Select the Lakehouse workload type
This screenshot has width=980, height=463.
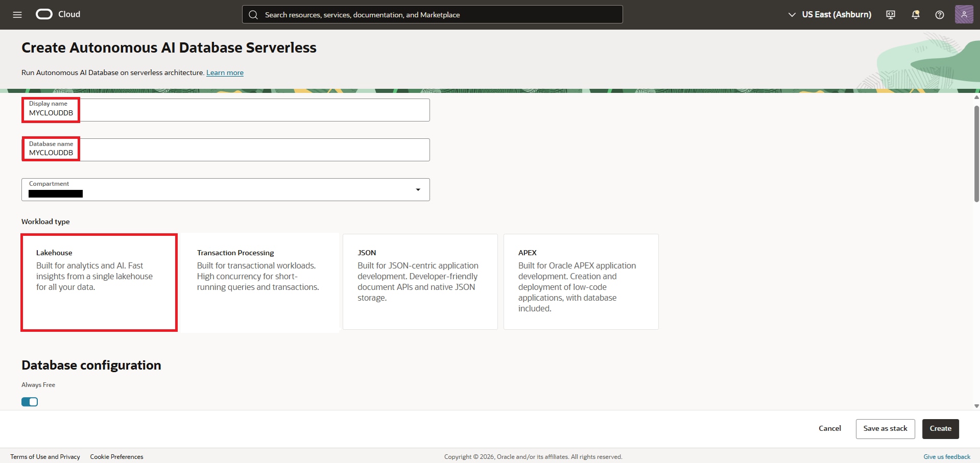coord(99,282)
